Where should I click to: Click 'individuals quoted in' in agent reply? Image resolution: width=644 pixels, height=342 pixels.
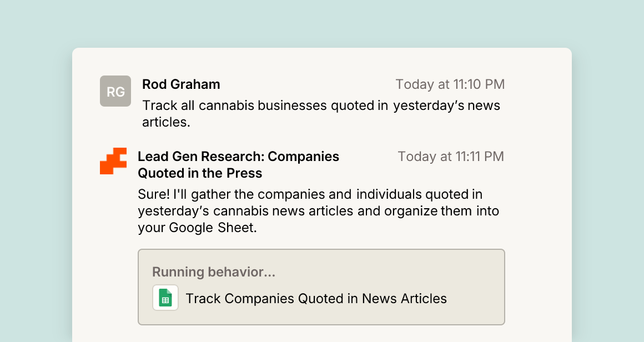[x=419, y=194]
